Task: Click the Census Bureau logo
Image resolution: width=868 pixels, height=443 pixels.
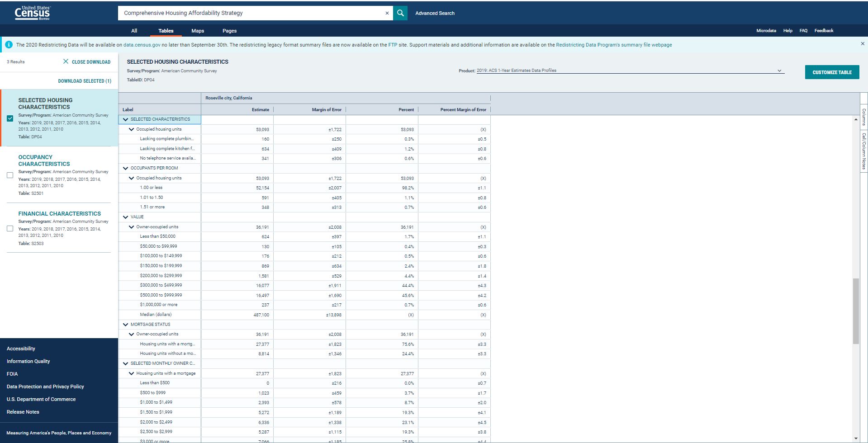Action: (33, 13)
